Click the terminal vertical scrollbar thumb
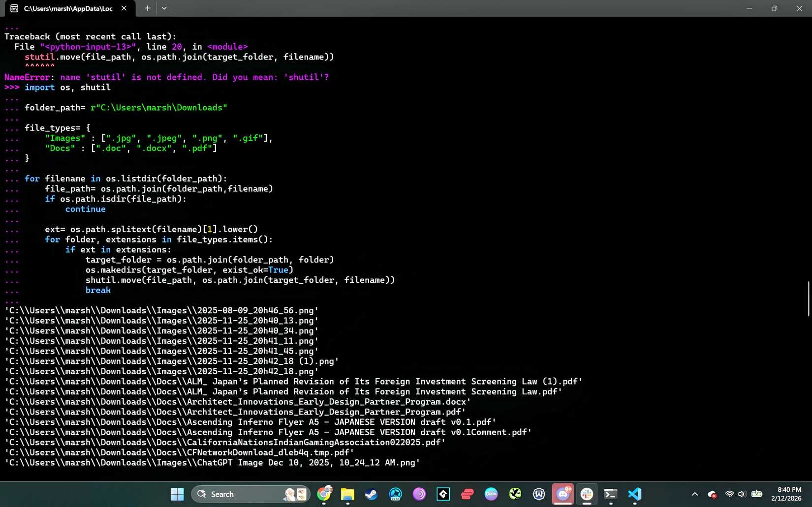The width and height of the screenshot is (812, 507). click(x=809, y=298)
